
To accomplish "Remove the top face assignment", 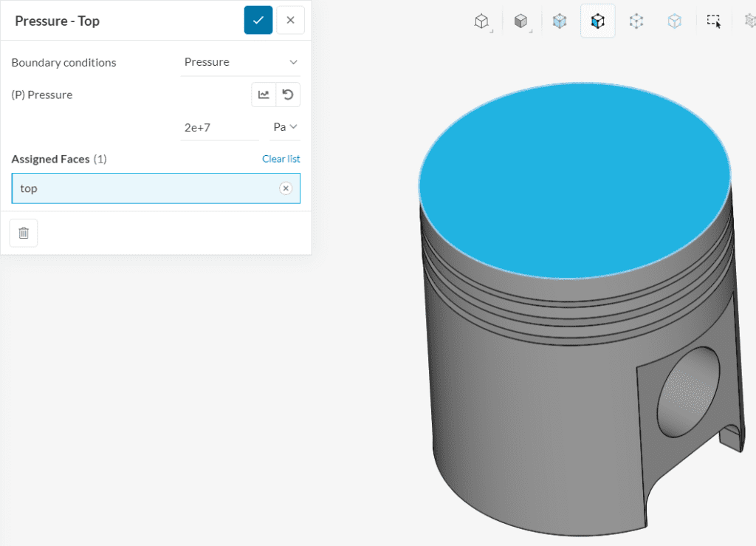I will click(x=286, y=188).
